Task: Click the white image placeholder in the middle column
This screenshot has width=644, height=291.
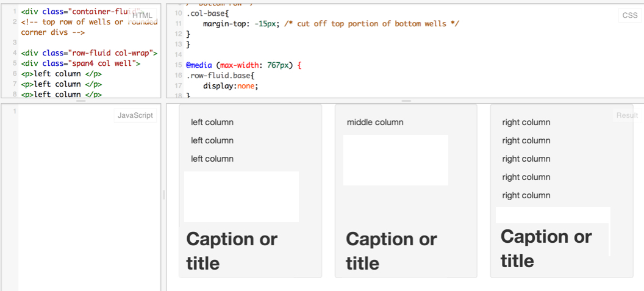Action: pos(396,160)
